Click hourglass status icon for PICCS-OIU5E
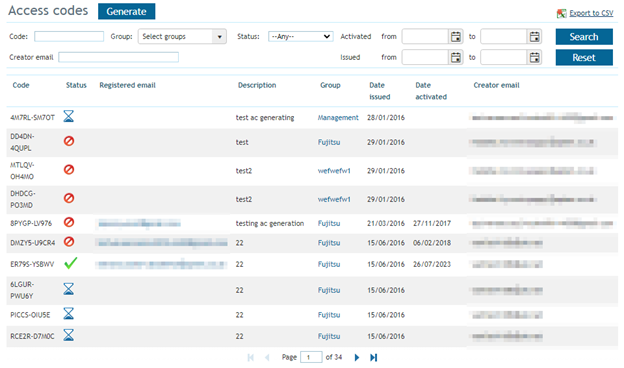 point(68,314)
